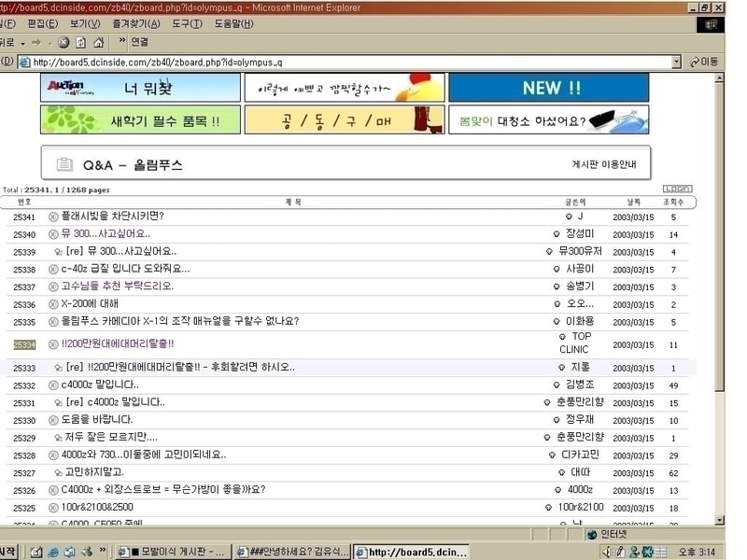
Task: Click the Refresh page icon
Action: tap(80, 42)
